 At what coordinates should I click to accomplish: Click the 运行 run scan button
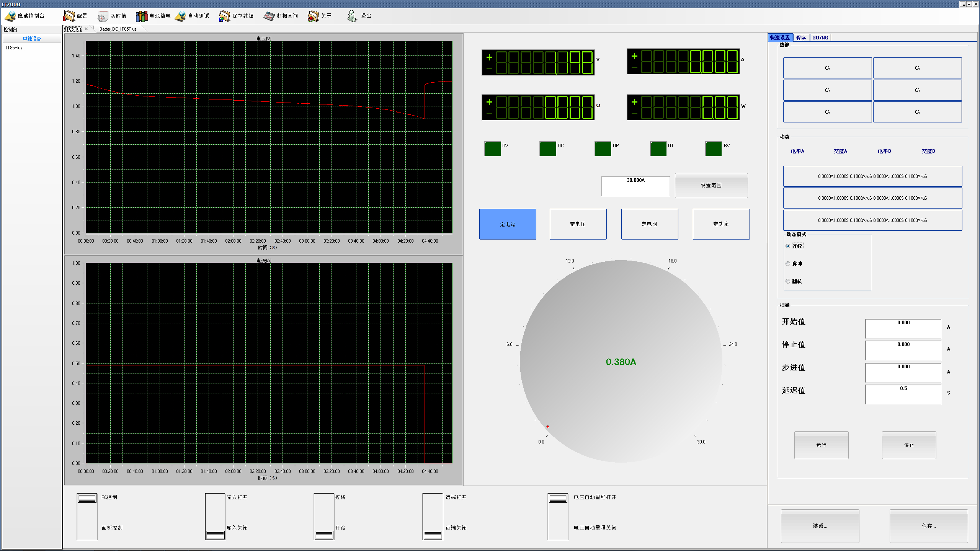[x=821, y=445]
